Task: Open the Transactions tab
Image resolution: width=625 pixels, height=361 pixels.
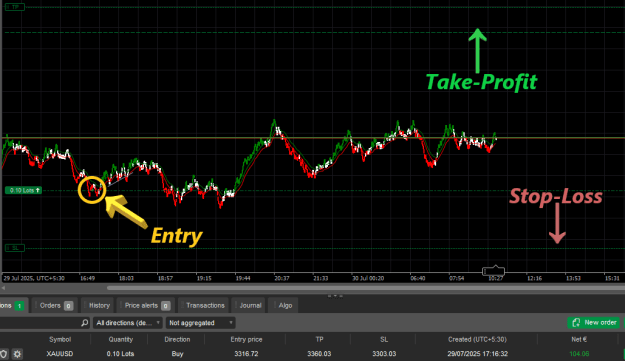Action: (204, 306)
